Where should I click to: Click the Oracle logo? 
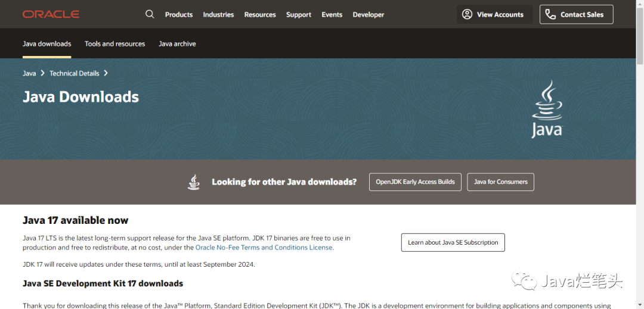coord(51,14)
